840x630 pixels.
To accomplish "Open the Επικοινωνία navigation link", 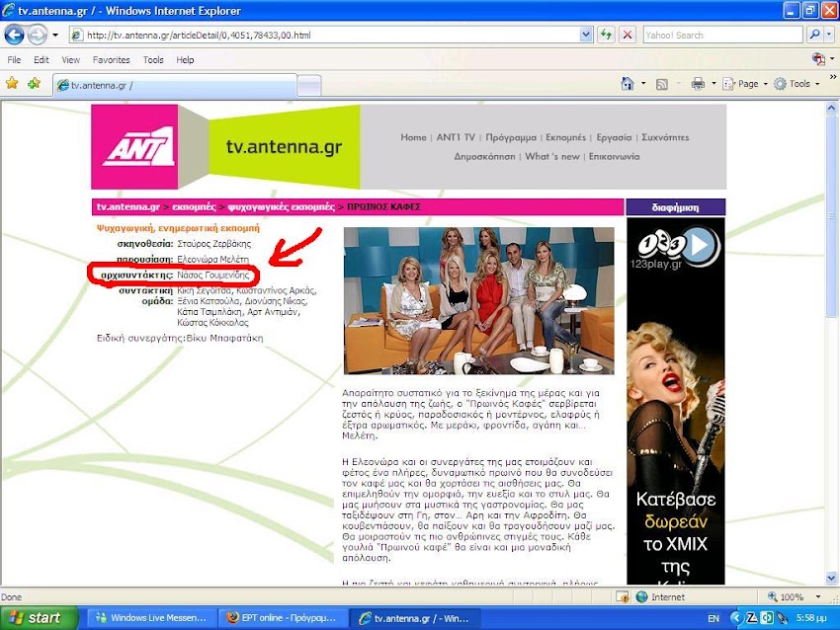I will click(x=614, y=157).
